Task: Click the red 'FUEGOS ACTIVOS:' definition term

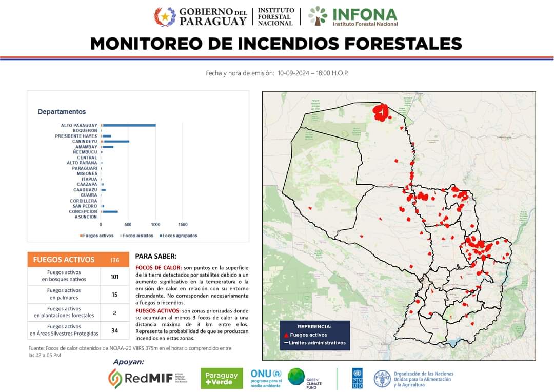Action: (158, 311)
